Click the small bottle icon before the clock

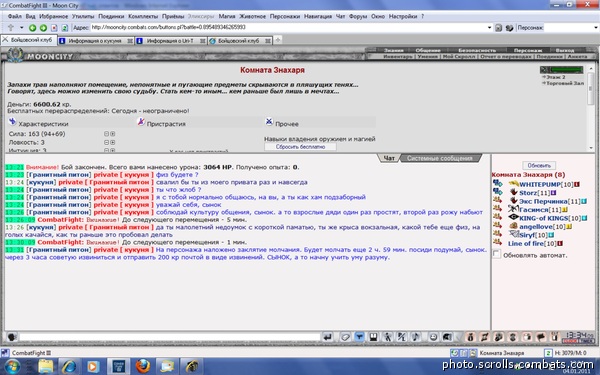click(554, 337)
